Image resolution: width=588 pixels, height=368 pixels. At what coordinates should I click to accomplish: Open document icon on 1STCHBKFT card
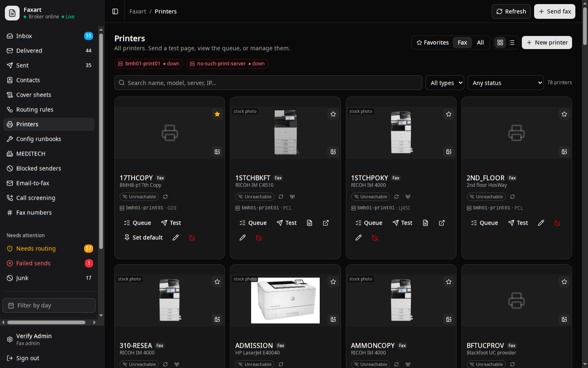click(310, 223)
